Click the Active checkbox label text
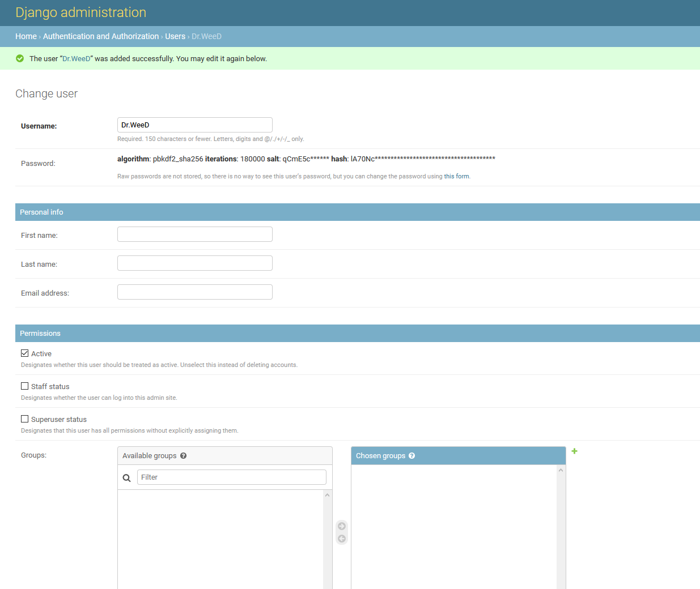This screenshot has height=589, width=700. (41, 354)
